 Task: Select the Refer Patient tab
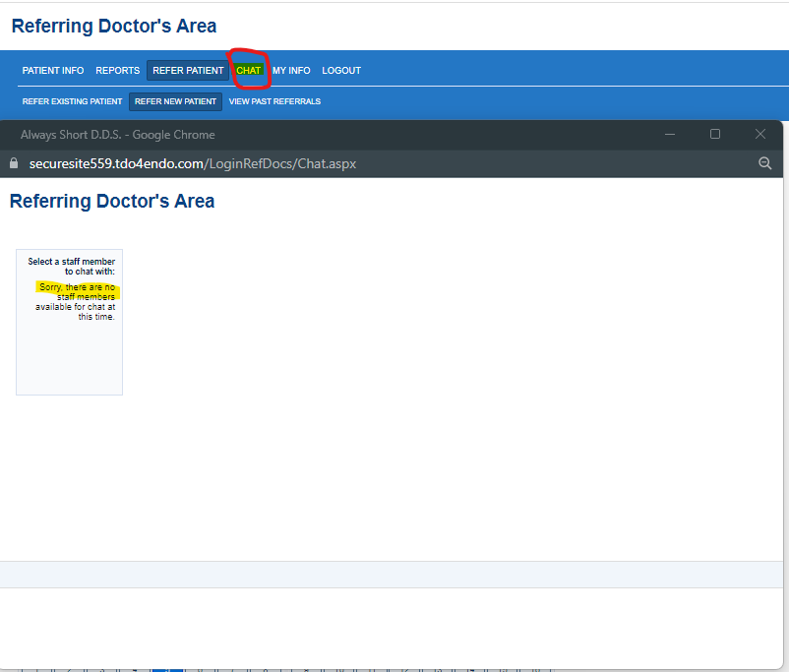tap(188, 71)
